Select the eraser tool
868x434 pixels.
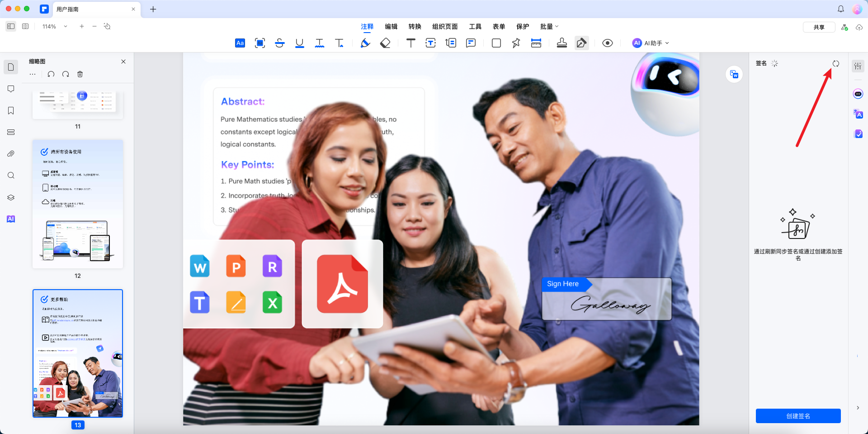click(385, 43)
